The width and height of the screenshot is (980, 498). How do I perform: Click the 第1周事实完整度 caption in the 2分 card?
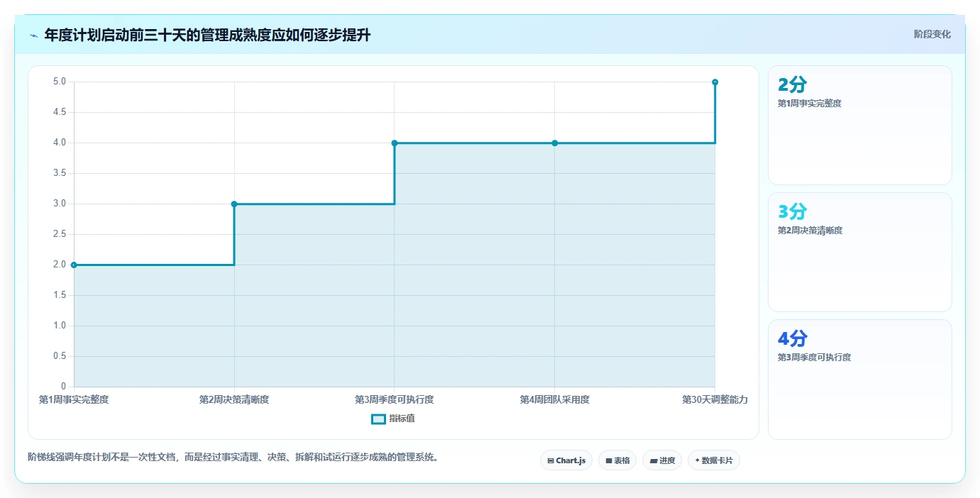[x=810, y=103]
